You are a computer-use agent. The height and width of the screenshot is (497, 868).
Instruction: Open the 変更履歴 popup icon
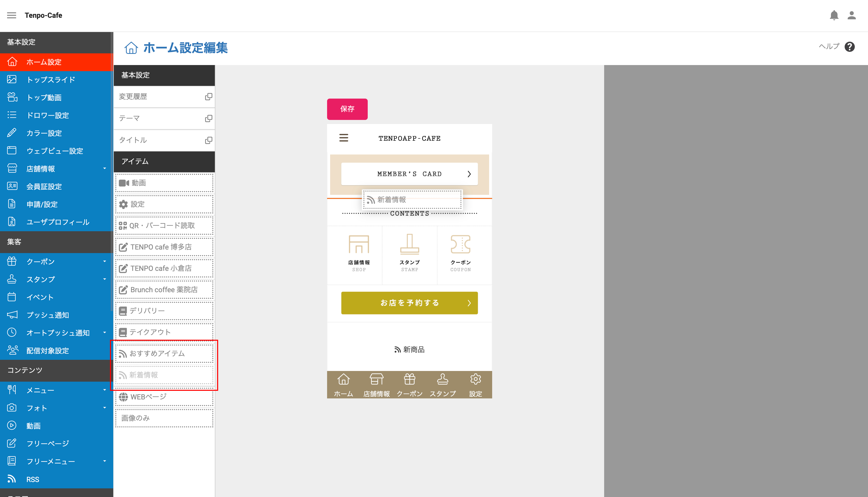point(208,97)
